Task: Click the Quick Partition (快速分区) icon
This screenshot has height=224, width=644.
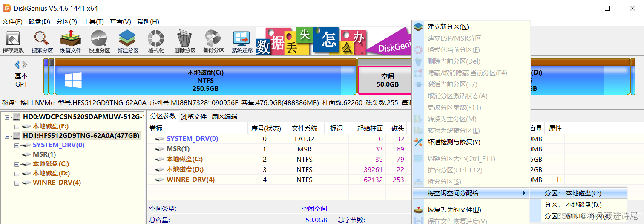Action: coord(99,42)
